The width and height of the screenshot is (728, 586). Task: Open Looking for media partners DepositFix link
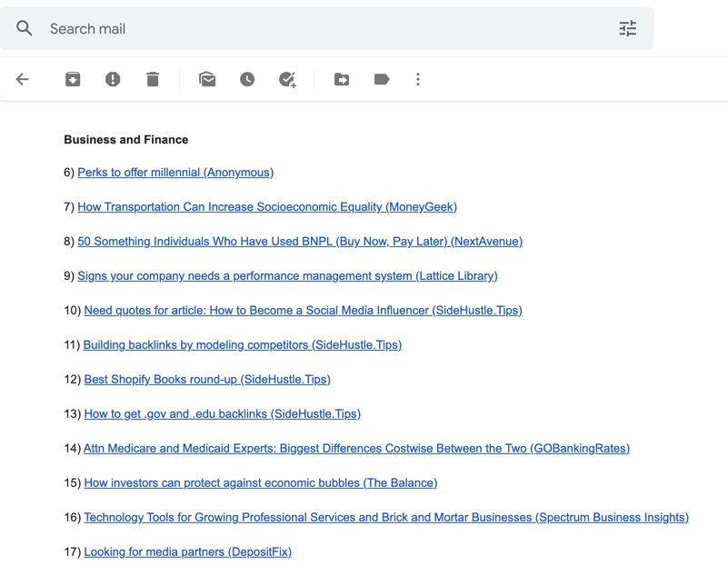[x=187, y=552]
